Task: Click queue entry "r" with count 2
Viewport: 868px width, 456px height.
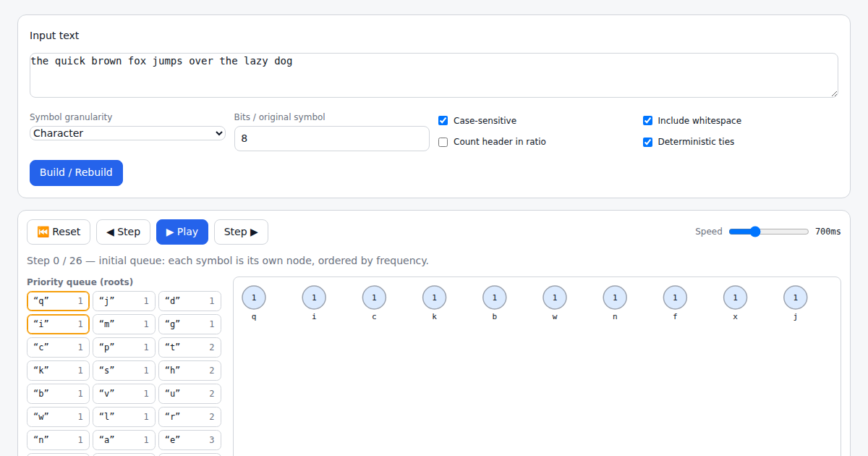Action: pos(190,417)
